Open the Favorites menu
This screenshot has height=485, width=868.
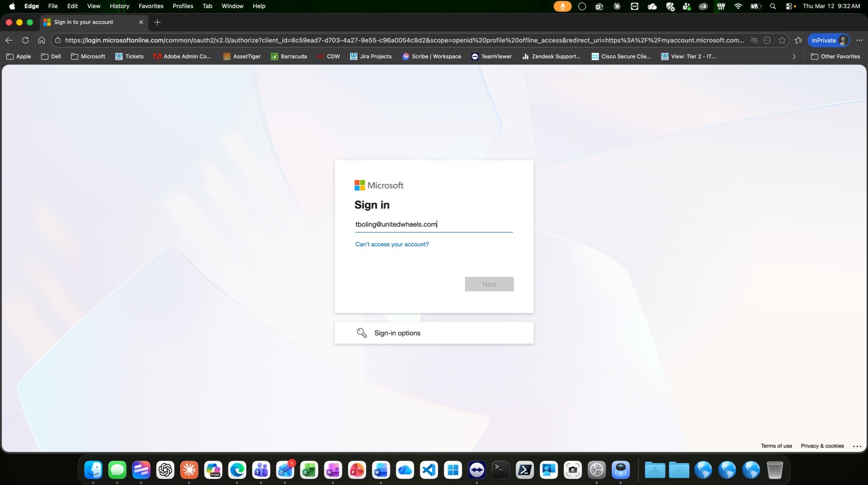[x=151, y=6]
